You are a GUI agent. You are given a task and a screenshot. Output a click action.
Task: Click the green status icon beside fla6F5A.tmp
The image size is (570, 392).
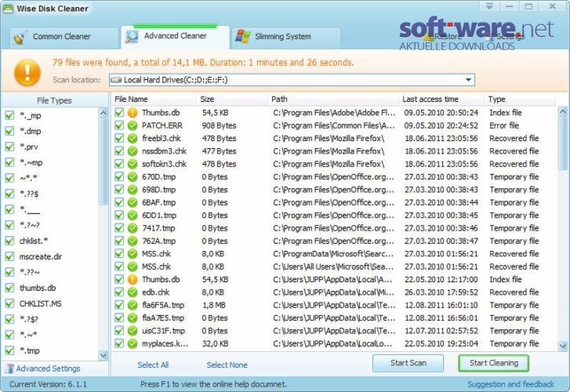point(133,305)
